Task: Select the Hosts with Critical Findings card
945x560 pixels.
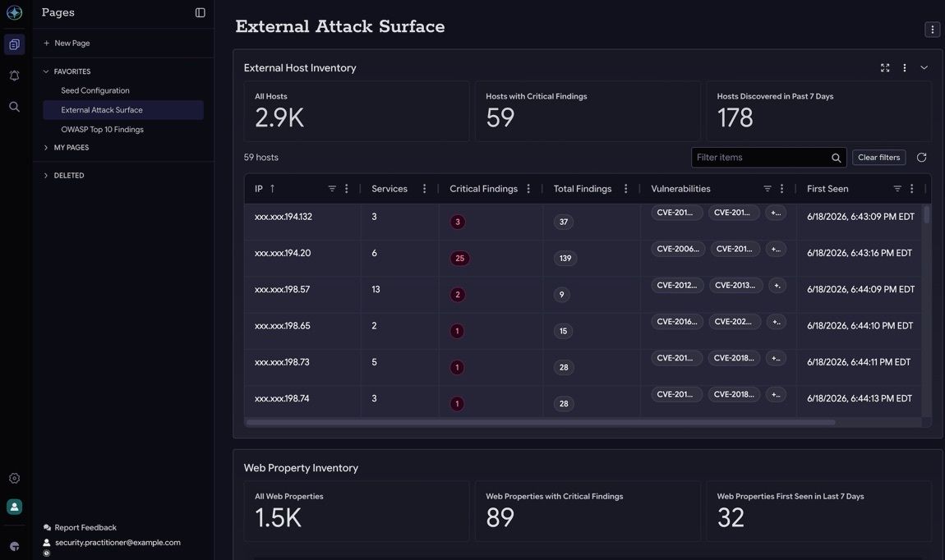Action: 588,112
